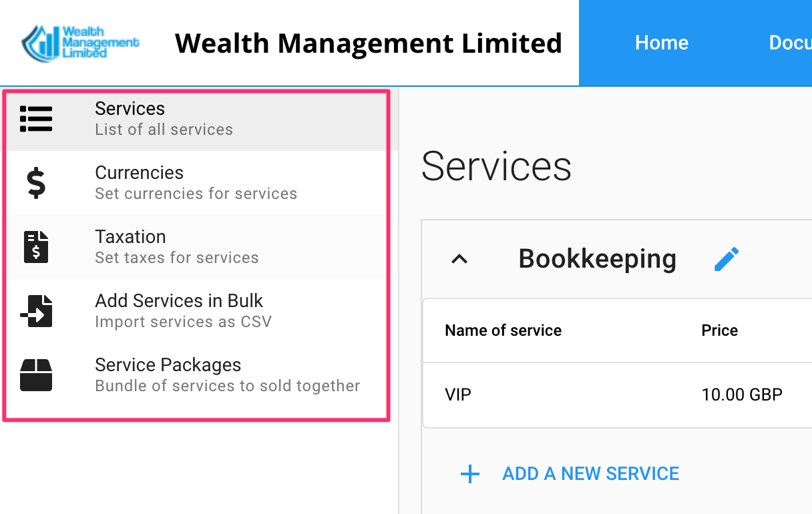Select the Services list icon
This screenshot has width=812, height=514.
click(36, 119)
